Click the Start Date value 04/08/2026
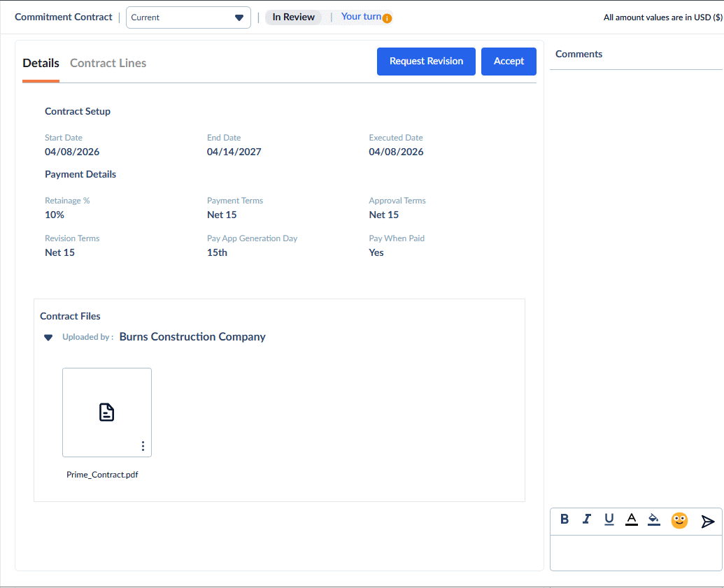The width and height of the screenshot is (724, 588). [x=72, y=152]
